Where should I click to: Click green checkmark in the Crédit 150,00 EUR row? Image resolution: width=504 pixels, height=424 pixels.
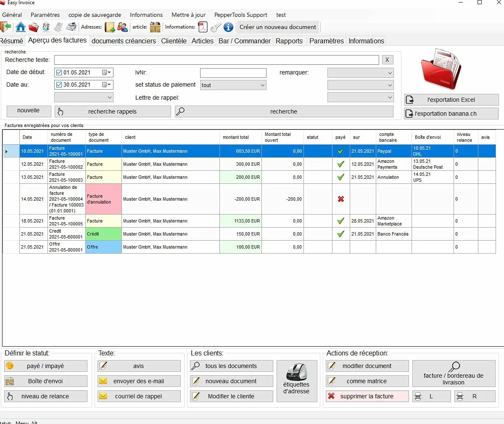tap(341, 234)
